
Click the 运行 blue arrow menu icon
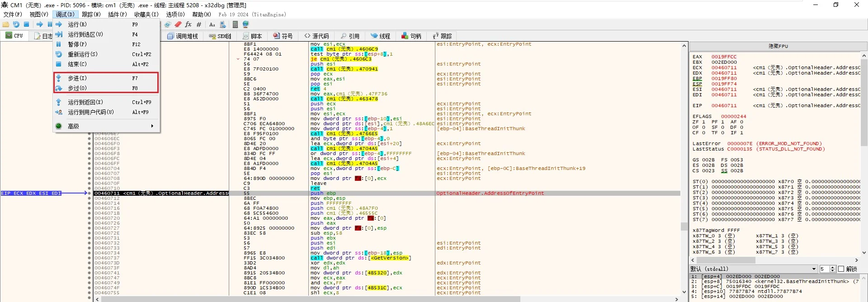click(x=59, y=24)
